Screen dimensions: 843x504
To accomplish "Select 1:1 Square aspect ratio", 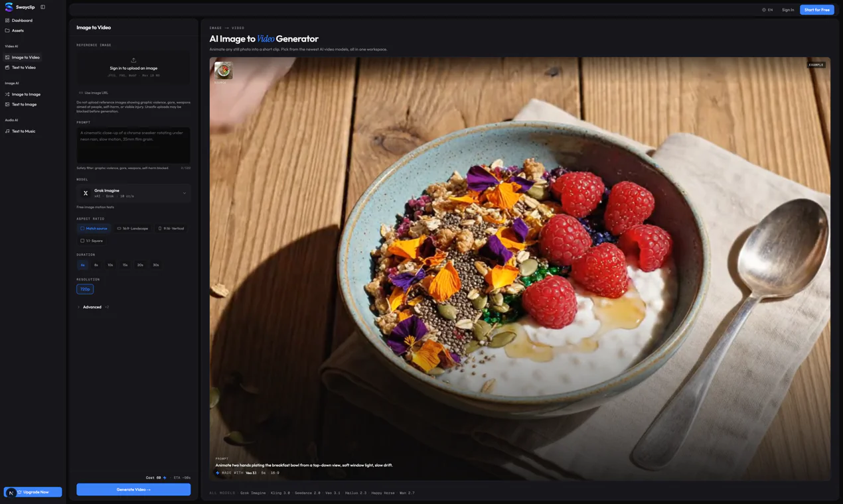I will 92,241.
